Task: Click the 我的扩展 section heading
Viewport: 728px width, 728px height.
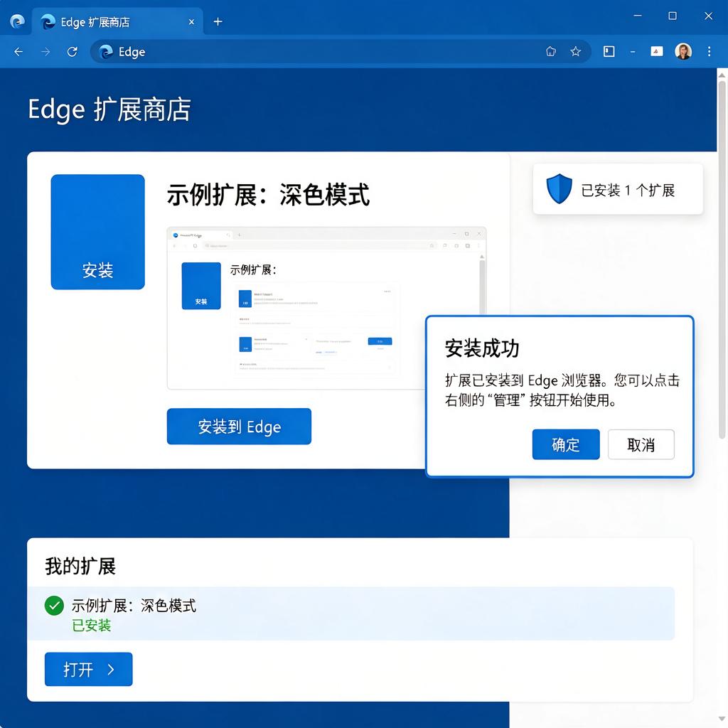Action: [x=80, y=567]
